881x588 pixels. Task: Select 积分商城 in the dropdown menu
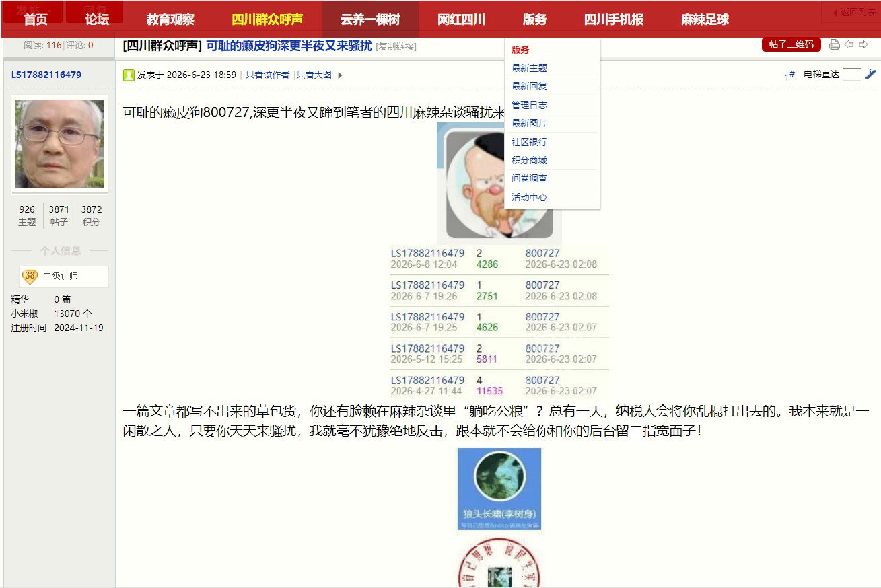[529, 160]
